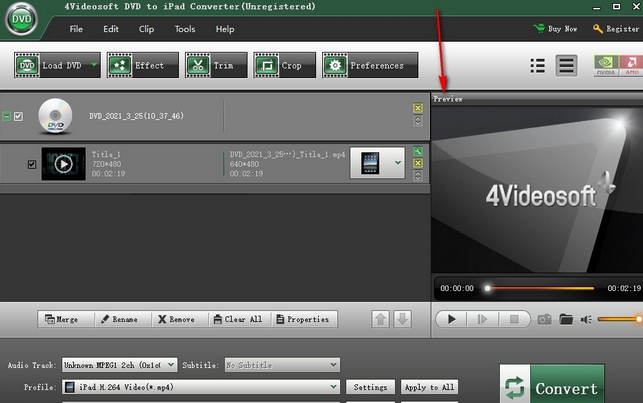Screen dimensions: 643x403
Task: Remove the DVD disc with its yellow X icon
Action: tap(417, 108)
